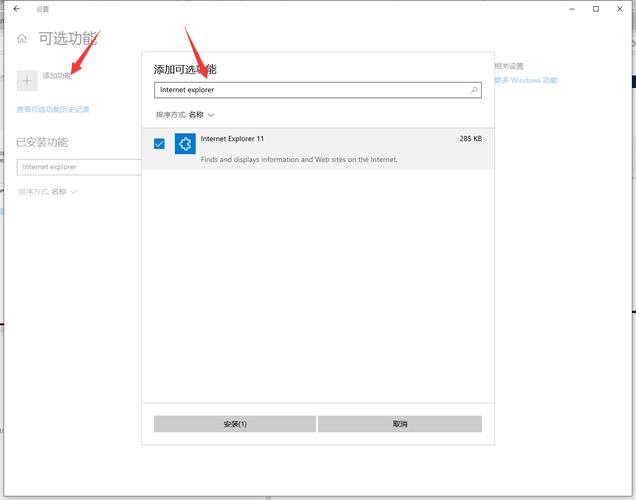Click the 添加功能 label text
This screenshot has height=500, width=636.
pos(57,76)
